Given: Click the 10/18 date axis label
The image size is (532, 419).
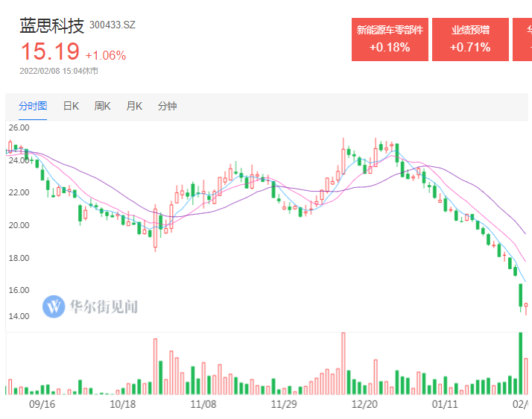Looking at the screenshot, I should point(122,404).
